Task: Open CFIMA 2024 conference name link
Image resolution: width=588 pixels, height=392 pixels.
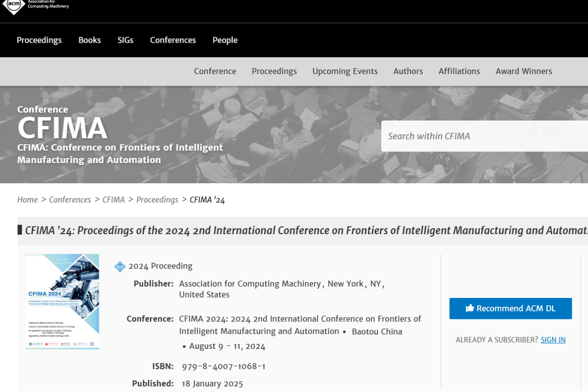Action: pyautogui.click(x=300, y=325)
